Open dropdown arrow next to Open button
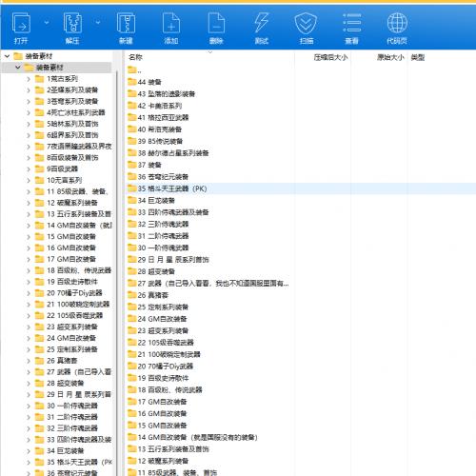This screenshot has width=476, height=476. (47, 23)
